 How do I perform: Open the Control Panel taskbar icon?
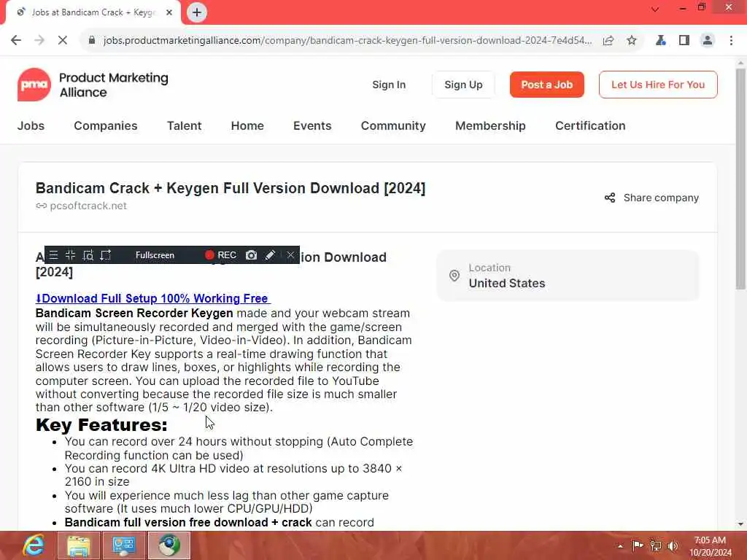(124, 545)
